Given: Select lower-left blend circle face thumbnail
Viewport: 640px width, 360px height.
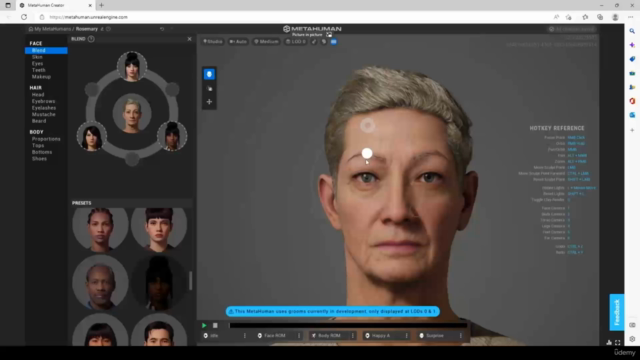Looking at the screenshot, I should [x=92, y=136].
